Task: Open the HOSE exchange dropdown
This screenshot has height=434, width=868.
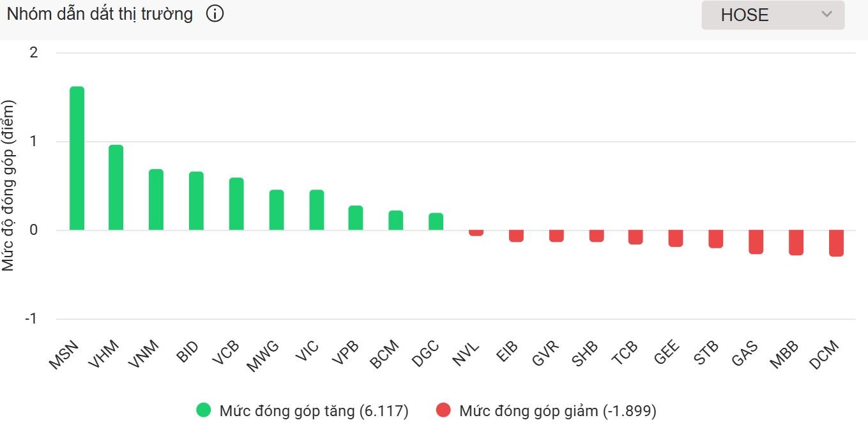Action: tap(772, 15)
